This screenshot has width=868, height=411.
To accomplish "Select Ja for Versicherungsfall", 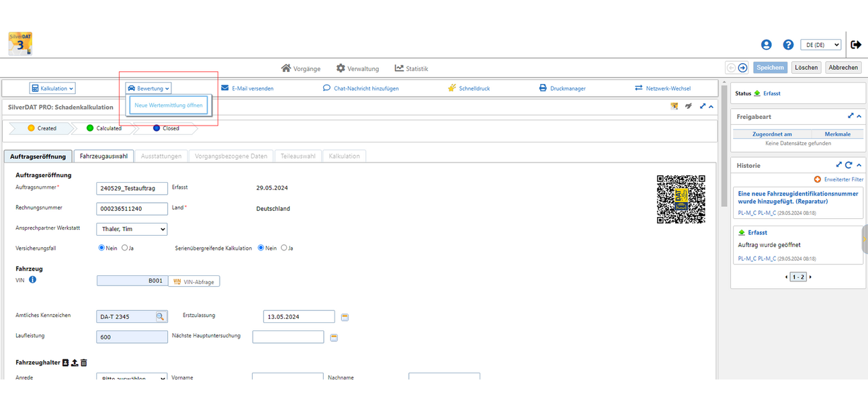I will 124,248.
